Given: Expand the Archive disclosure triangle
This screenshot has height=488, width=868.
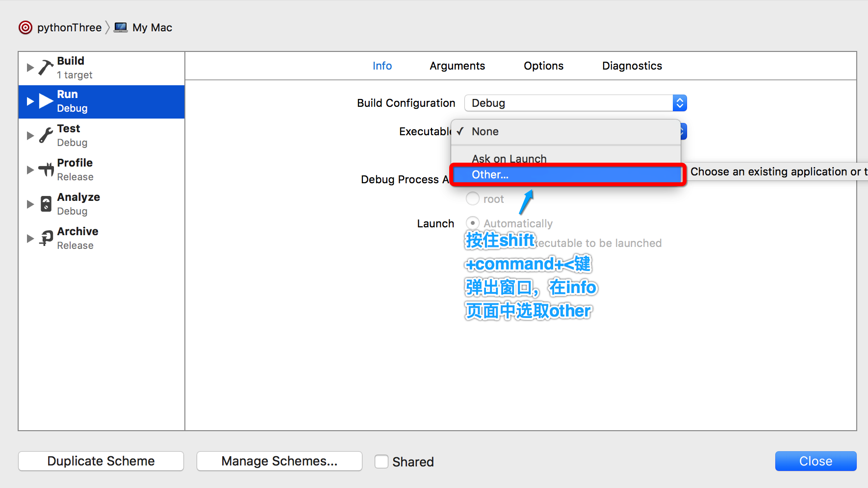Looking at the screenshot, I should pos(30,238).
